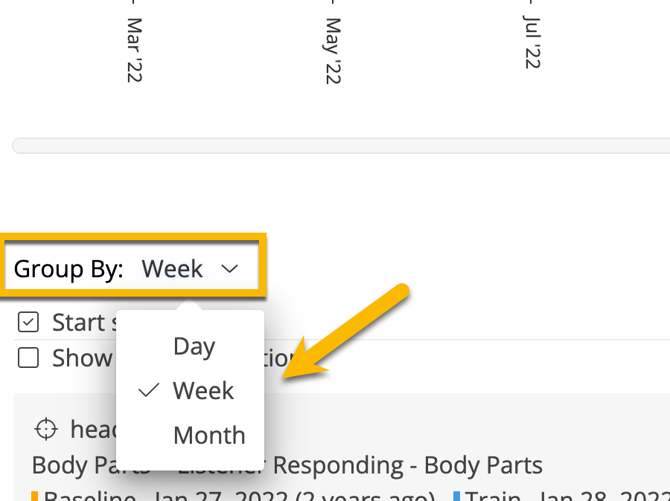Click the checkmark beside Week option
The image size is (670, 501).
coord(149,390)
